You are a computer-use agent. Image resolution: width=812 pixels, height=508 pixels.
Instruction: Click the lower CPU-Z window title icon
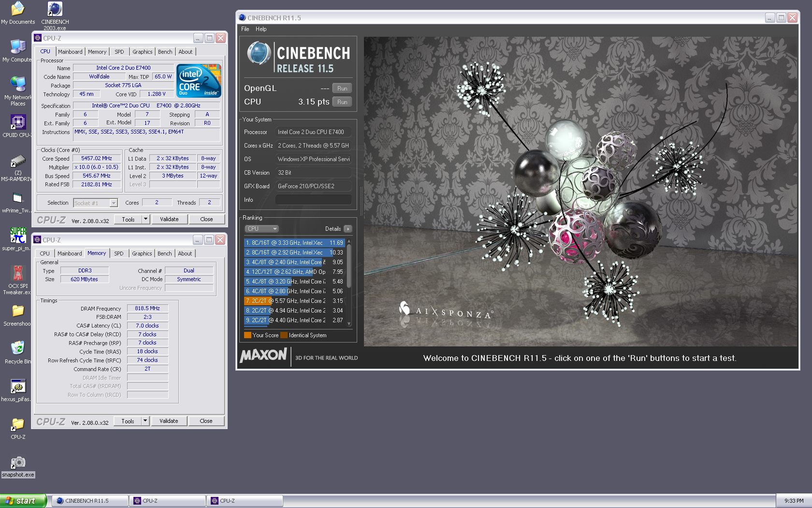pyautogui.click(x=37, y=240)
